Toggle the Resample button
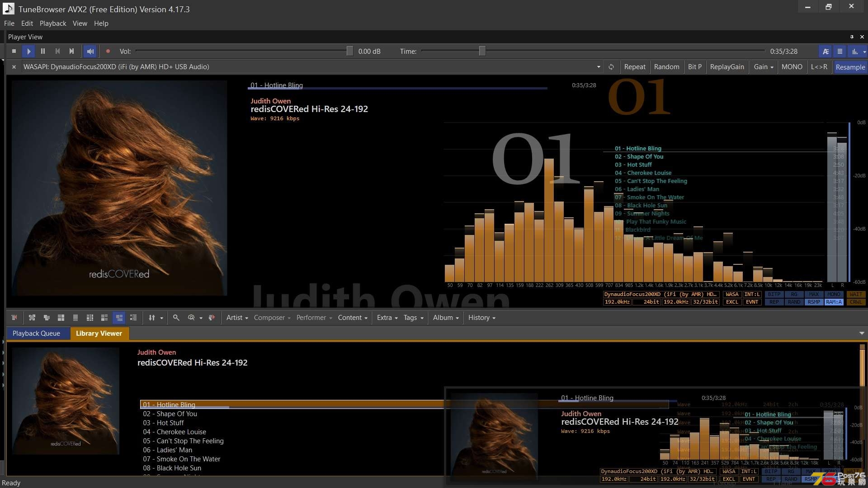The width and height of the screenshot is (868, 488). [x=850, y=67]
